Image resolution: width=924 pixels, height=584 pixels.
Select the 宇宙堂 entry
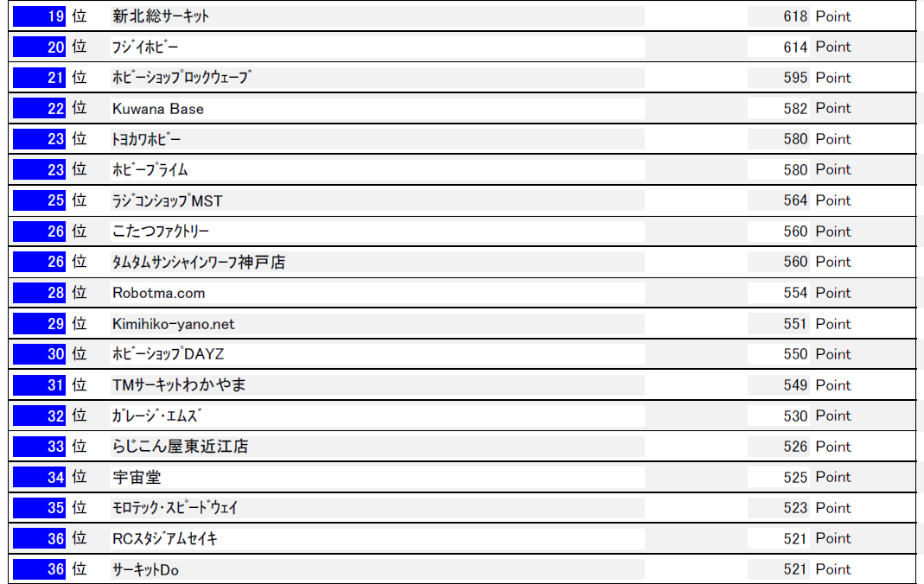(137, 477)
